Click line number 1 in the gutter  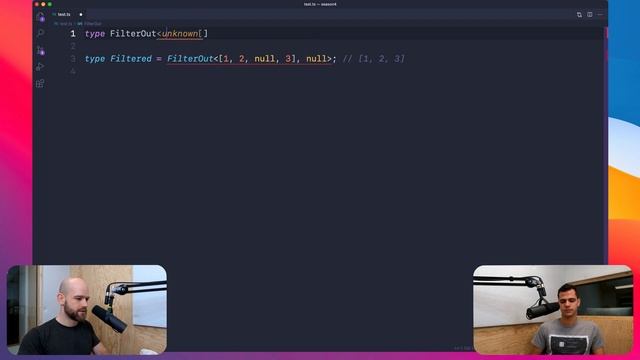click(73, 33)
